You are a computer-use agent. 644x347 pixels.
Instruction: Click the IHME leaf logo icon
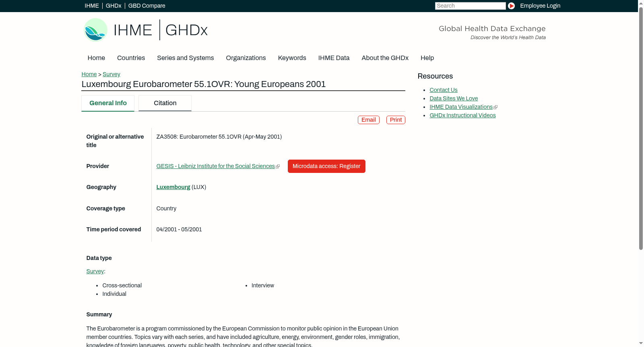pyautogui.click(x=95, y=30)
